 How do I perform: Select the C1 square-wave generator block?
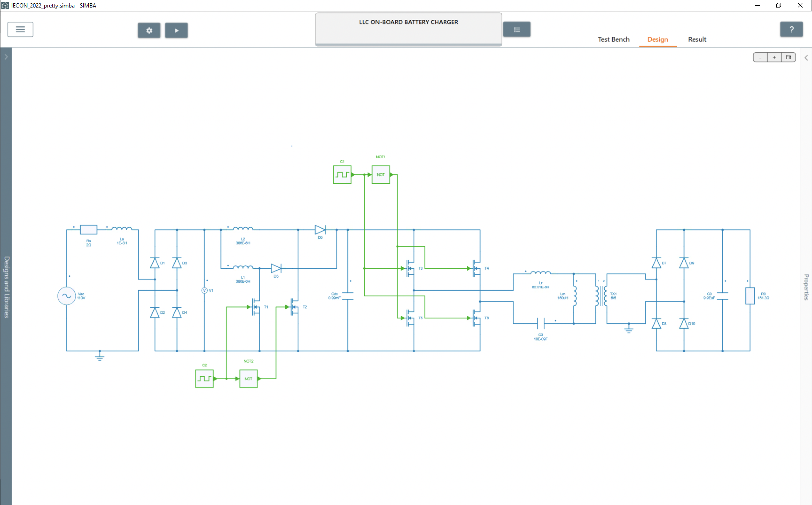342,175
